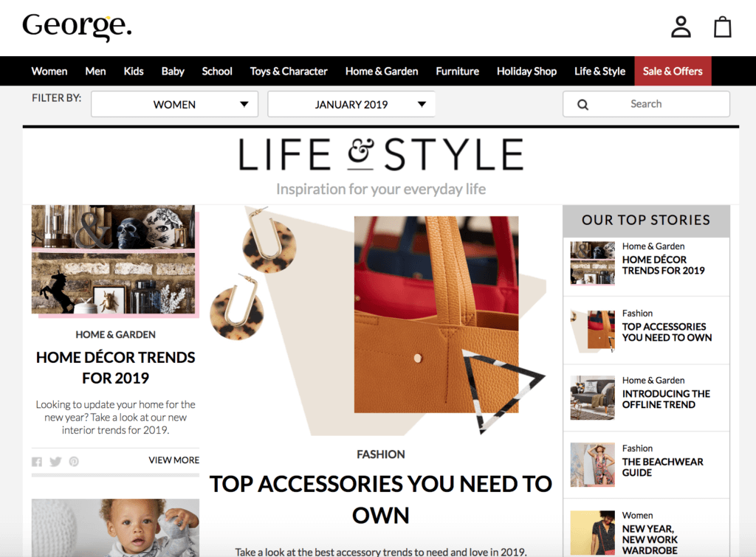
Task: Open the Home & Garden menu
Action: (x=382, y=72)
